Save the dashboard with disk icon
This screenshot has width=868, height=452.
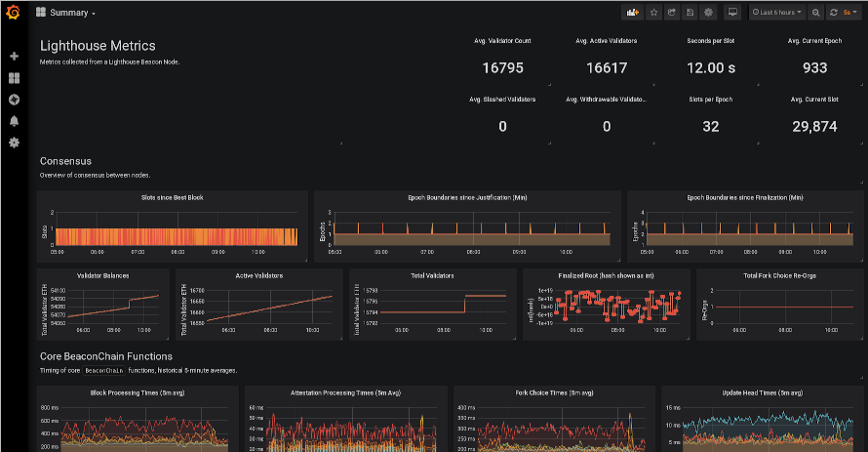pyautogui.click(x=690, y=13)
